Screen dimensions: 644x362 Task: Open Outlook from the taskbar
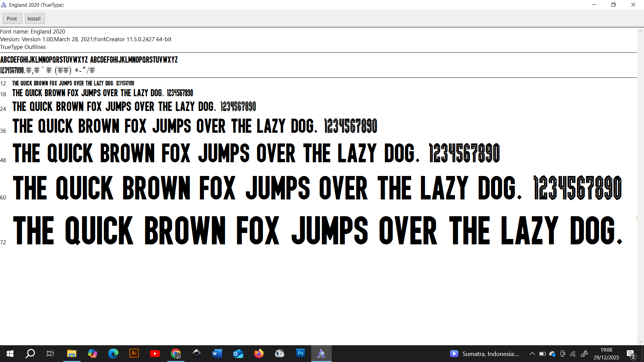pos(238,354)
